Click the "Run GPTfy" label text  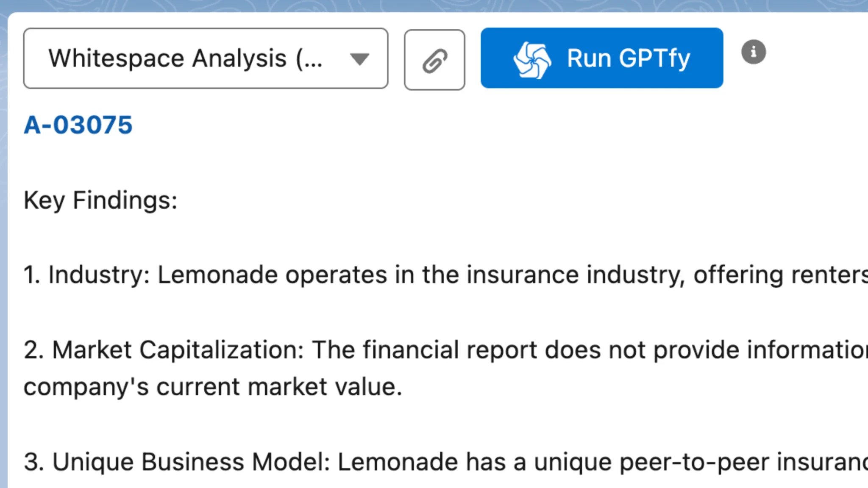point(629,58)
